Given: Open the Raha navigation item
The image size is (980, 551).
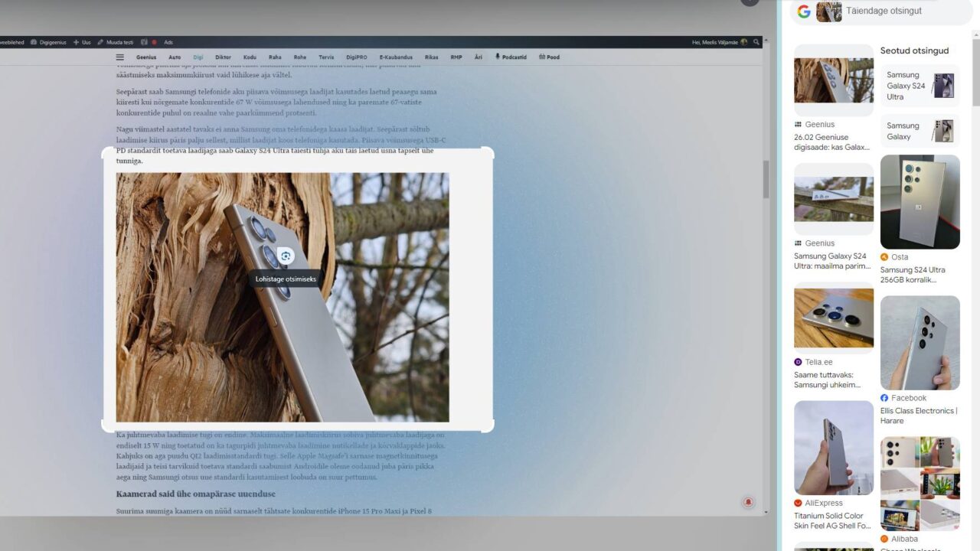Looking at the screenshot, I should pos(275,57).
